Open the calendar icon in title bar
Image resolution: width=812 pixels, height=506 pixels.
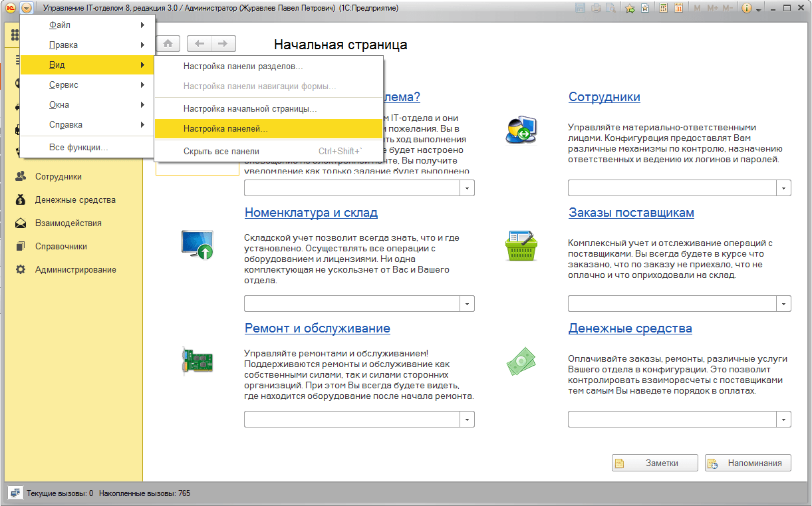click(678, 8)
